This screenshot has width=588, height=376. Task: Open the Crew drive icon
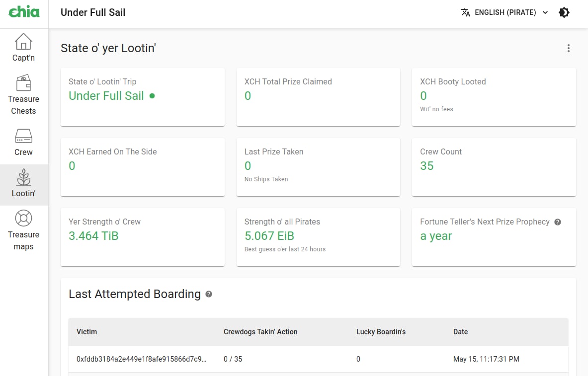click(x=24, y=136)
